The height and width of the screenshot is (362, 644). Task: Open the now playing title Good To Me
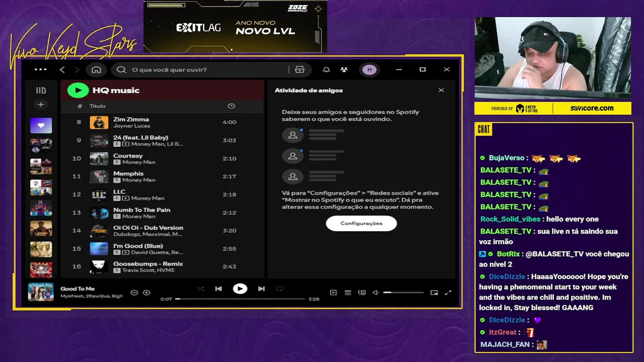(77, 289)
